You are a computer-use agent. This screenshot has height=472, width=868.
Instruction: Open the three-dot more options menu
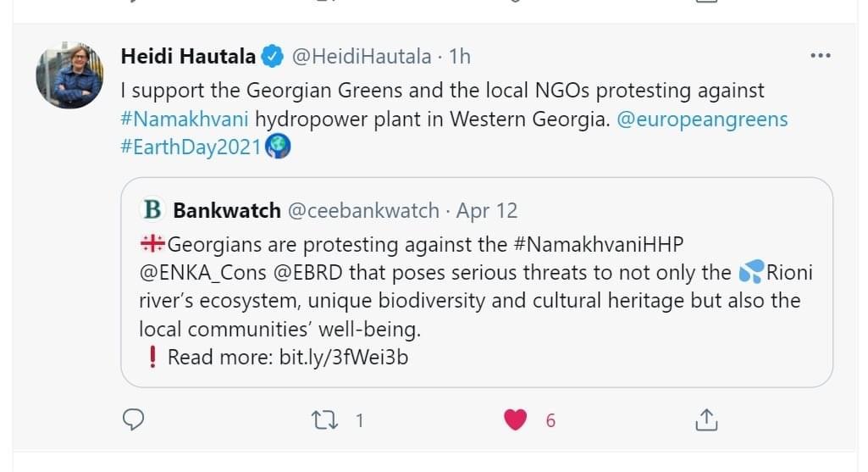pos(821,56)
